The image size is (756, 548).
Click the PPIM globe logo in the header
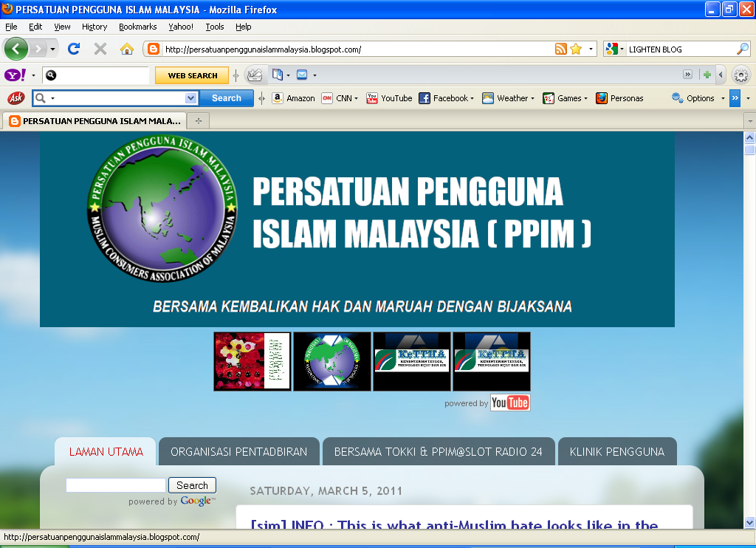coord(162,208)
